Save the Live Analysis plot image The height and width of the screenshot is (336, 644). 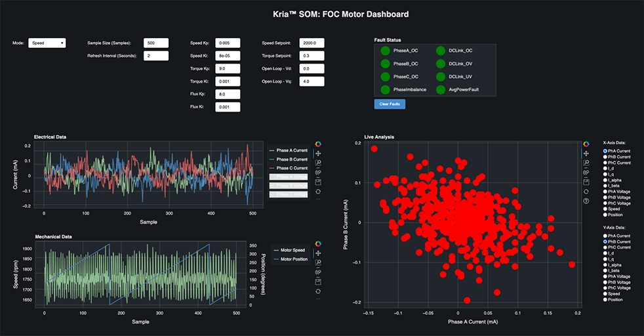click(586, 182)
